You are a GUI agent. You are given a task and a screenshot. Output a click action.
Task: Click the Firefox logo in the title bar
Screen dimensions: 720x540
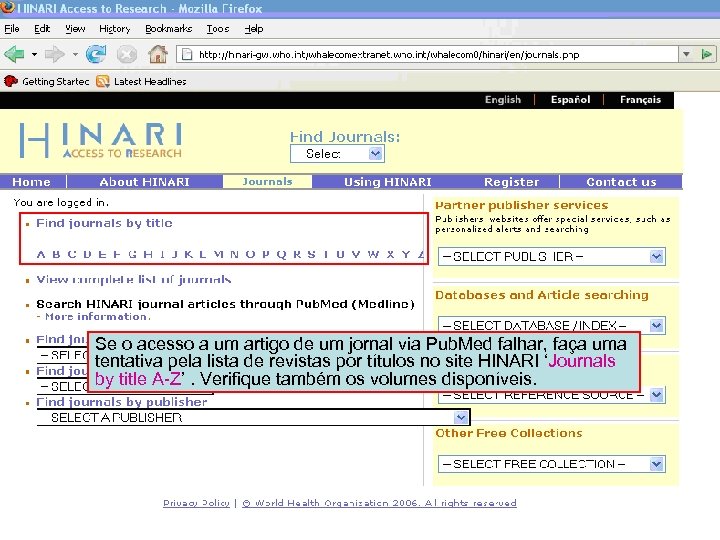pyautogui.click(x=8, y=8)
